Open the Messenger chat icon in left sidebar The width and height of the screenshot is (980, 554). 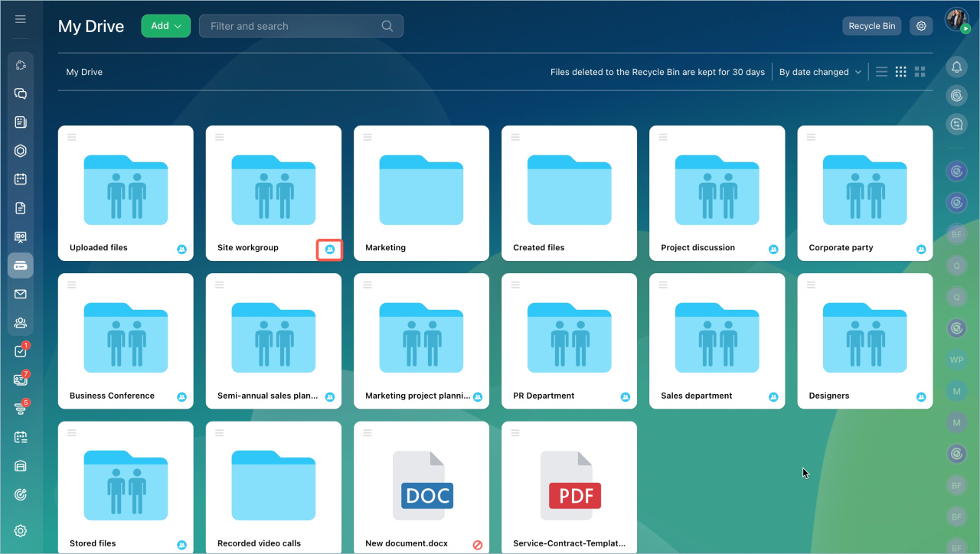pyautogui.click(x=21, y=93)
